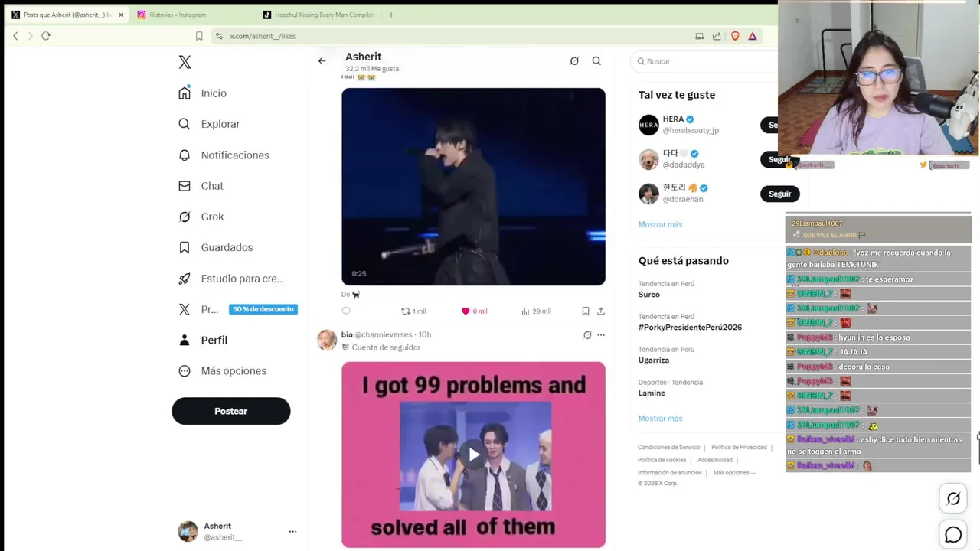Open Más opciones menu

(222, 371)
